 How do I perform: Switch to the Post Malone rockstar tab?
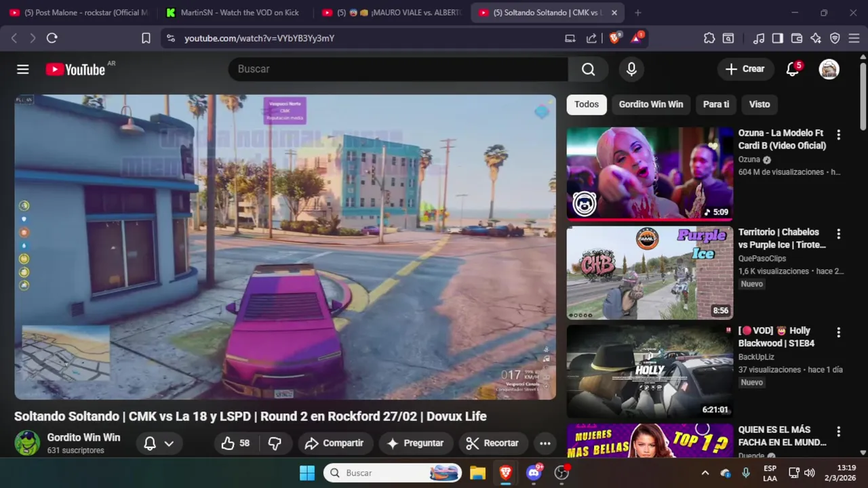coord(79,13)
